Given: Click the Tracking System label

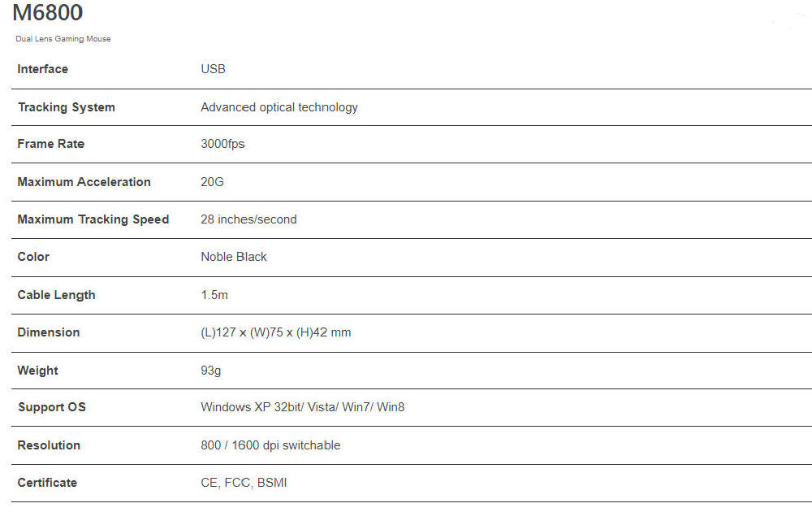Looking at the screenshot, I should click(x=67, y=107).
